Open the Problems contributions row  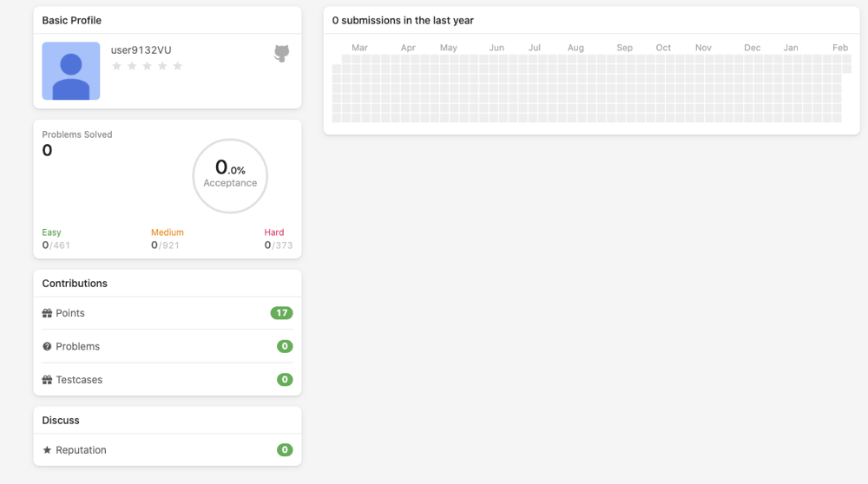pos(168,346)
